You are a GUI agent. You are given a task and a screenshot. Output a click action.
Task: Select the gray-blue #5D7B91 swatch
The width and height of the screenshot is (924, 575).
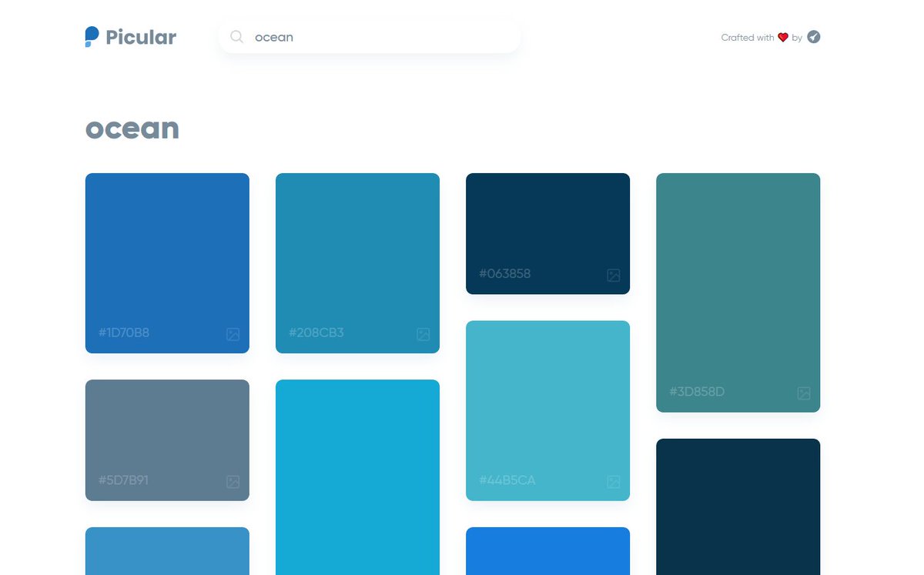tap(167, 440)
